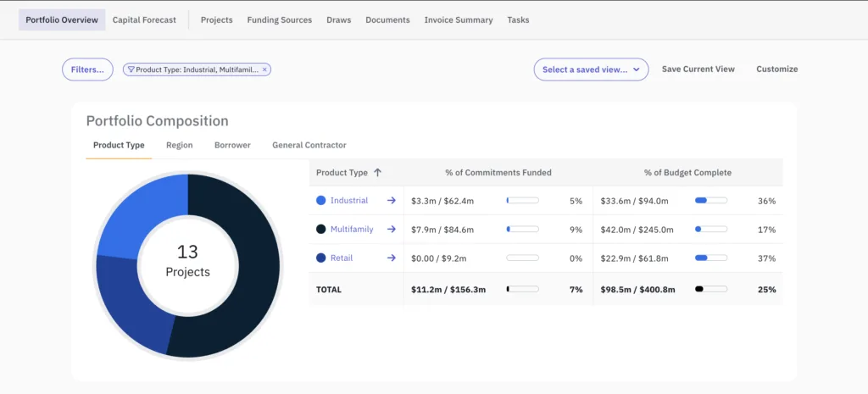Viewport: 868px width, 394px height.
Task: Click the $42.0m / $245.0m value
Action: [637, 230]
